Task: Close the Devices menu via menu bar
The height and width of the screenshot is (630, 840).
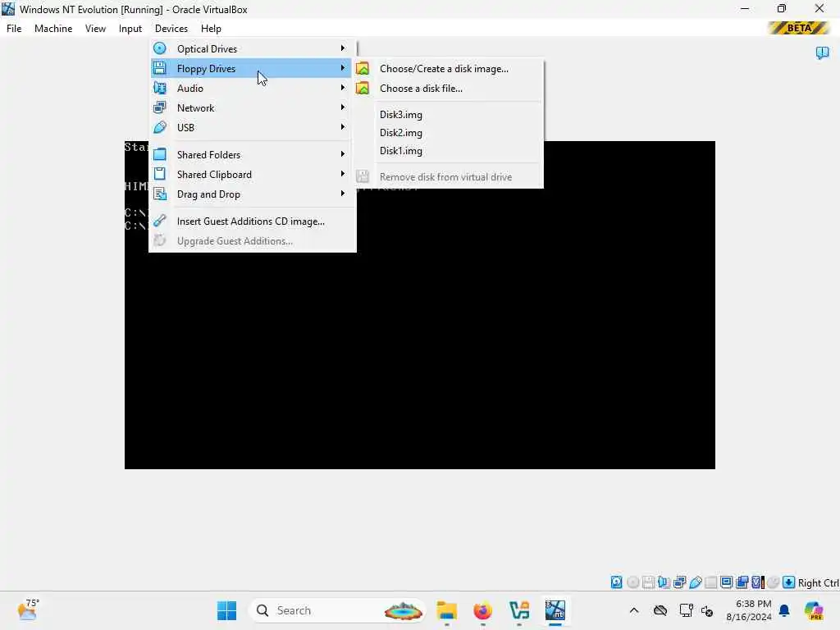Action: 171,29
